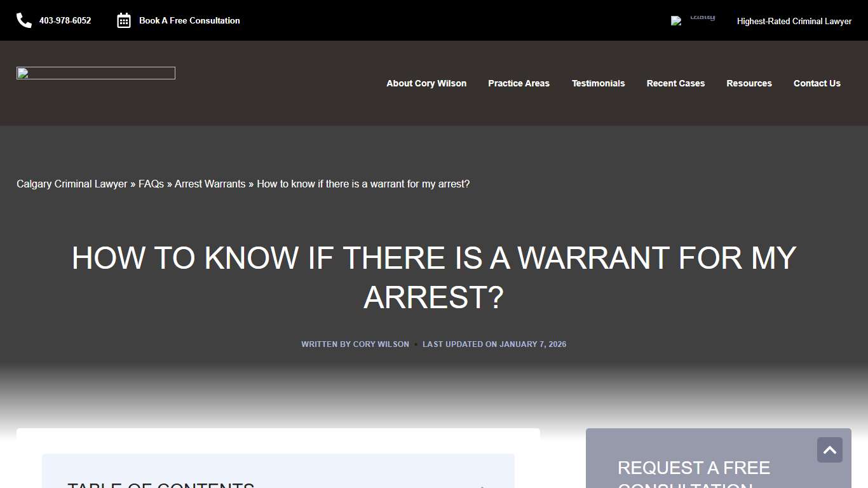Click the Cory Wilson author link
This screenshot has height=488, width=868.
click(381, 344)
